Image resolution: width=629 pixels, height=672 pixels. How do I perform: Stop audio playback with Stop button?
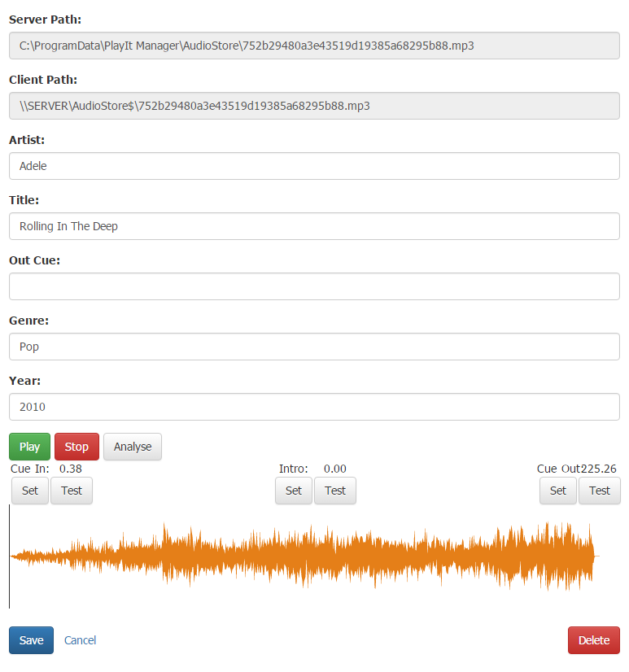(76, 447)
